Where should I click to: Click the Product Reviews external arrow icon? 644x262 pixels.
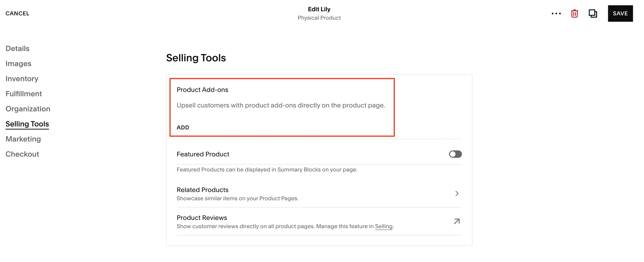click(457, 221)
